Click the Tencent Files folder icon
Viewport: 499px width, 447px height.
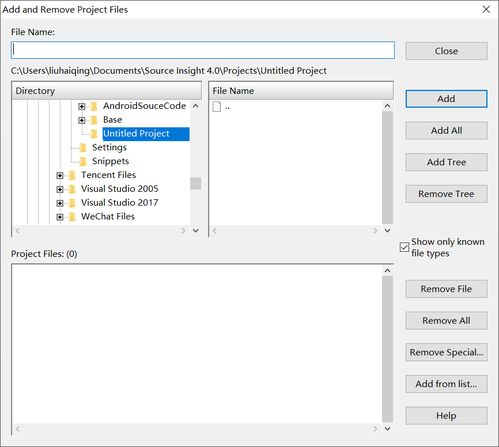coord(72,175)
